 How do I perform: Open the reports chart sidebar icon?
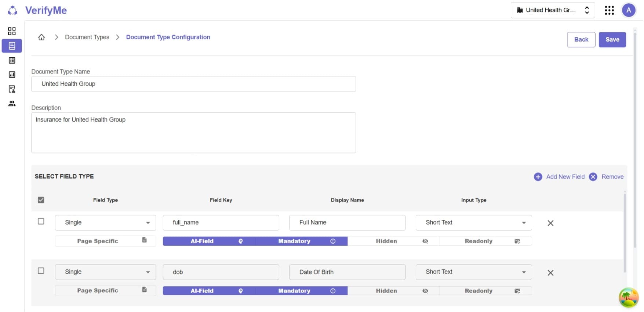pos(12,75)
